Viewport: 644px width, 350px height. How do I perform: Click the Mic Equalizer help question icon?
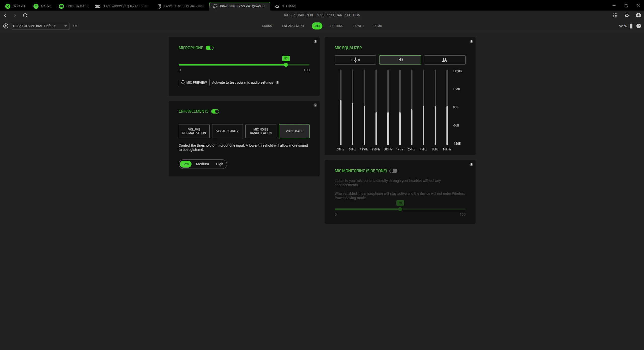tap(471, 42)
